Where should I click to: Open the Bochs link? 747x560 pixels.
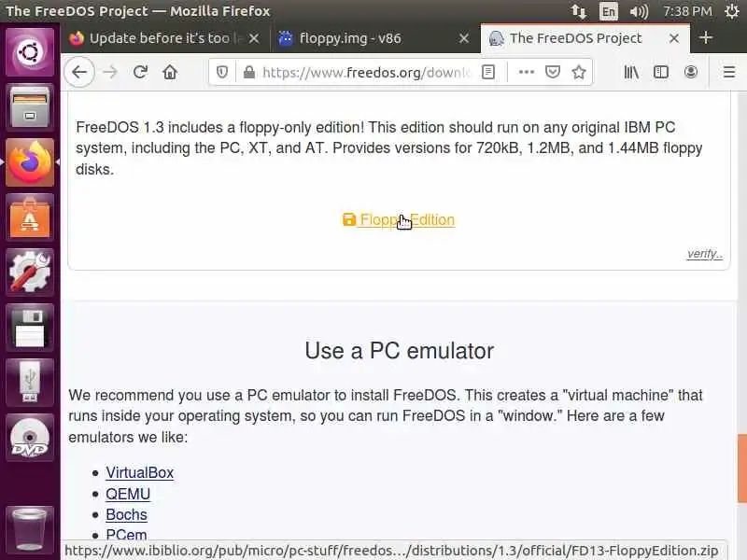pos(126,515)
